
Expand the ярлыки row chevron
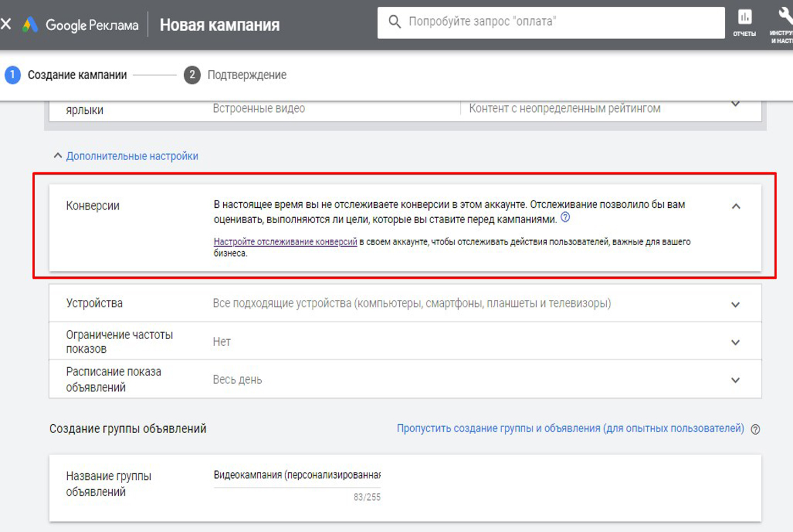[735, 104]
